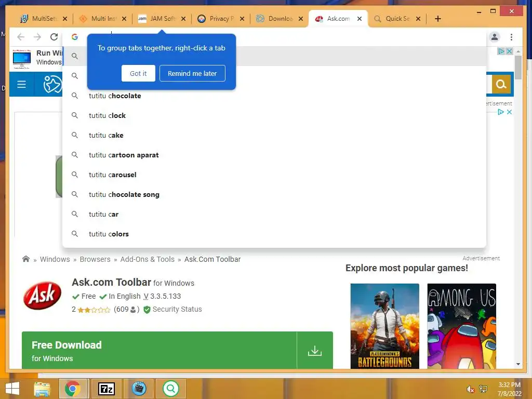Open Add-Ons & Tools breadcrumb link
The height and width of the screenshot is (399, 532).
click(147, 259)
